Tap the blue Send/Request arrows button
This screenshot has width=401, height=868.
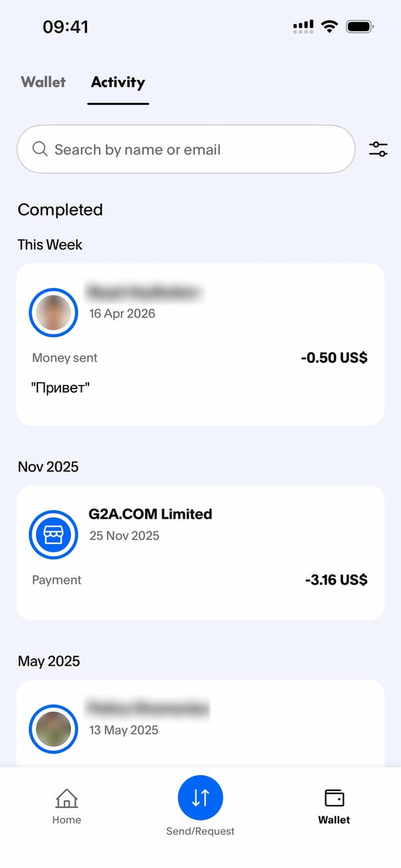[200, 797]
